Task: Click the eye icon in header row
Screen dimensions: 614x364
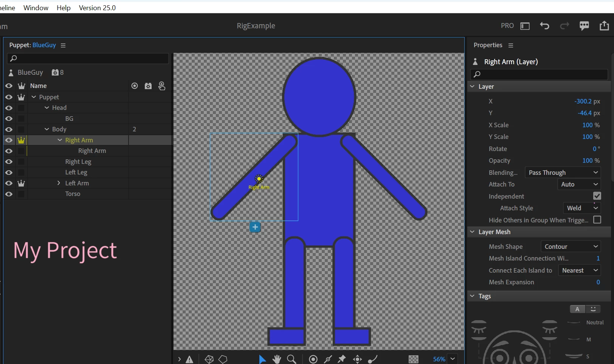Action: click(x=9, y=86)
